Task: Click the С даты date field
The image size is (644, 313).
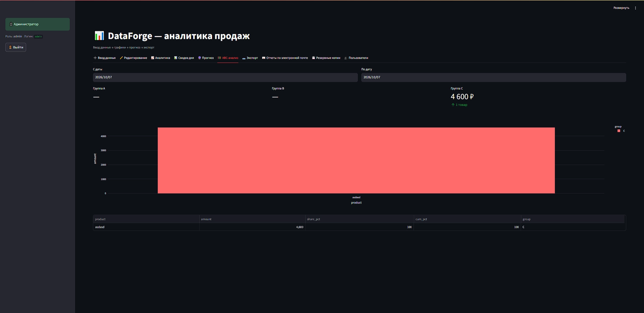Action: [x=225, y=77]
